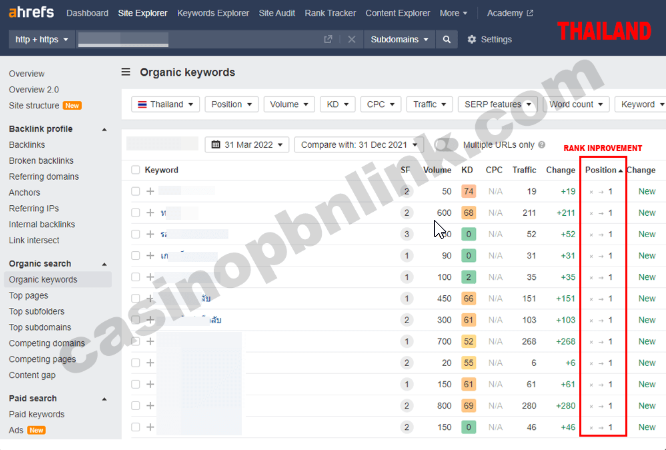This screenshot has height=450, width=666.
Task: Open the http + https protocol dropdown
Action: tap(42, 39)
